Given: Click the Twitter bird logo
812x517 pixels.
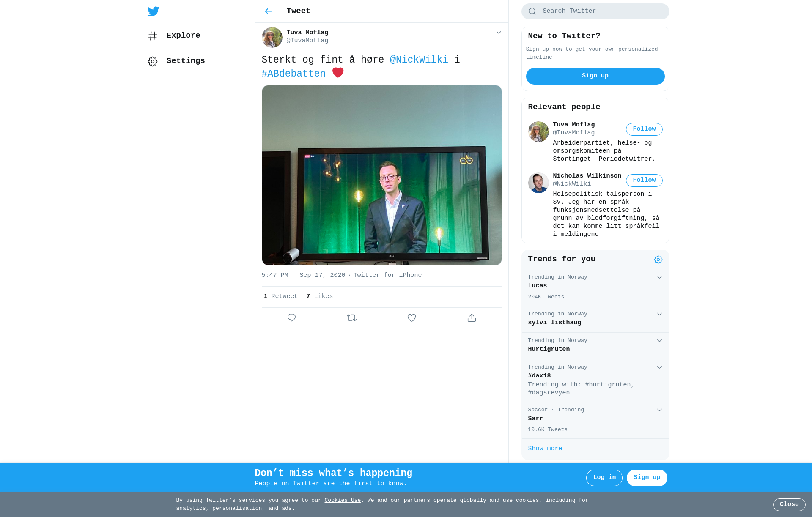Looking at the screenshot, I should coord(153,11).
